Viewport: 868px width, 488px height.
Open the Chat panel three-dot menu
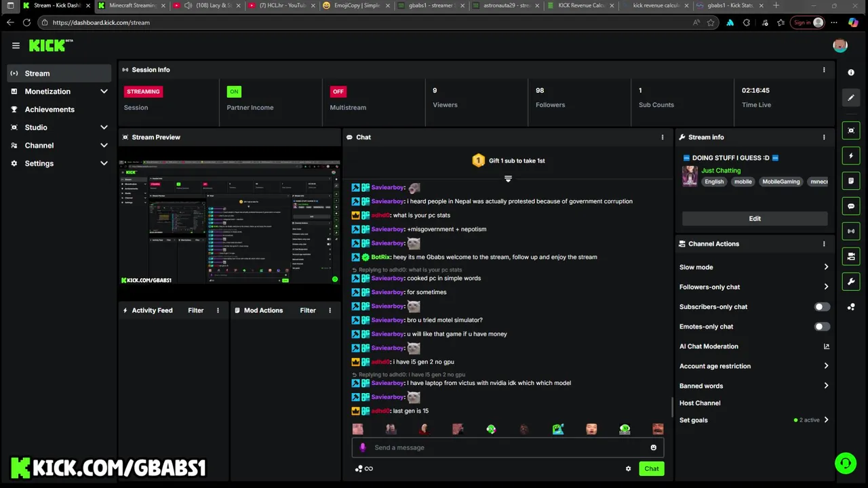[663, 137]
